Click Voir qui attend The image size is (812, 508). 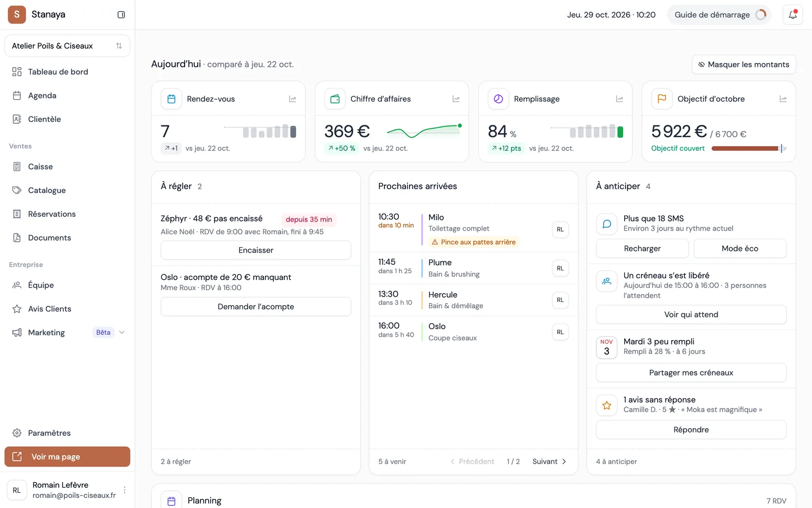691,314
